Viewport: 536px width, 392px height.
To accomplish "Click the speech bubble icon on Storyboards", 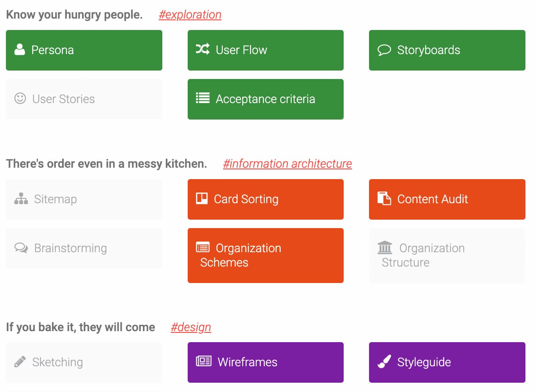I will pyautogui.click(x=384, y=50).
